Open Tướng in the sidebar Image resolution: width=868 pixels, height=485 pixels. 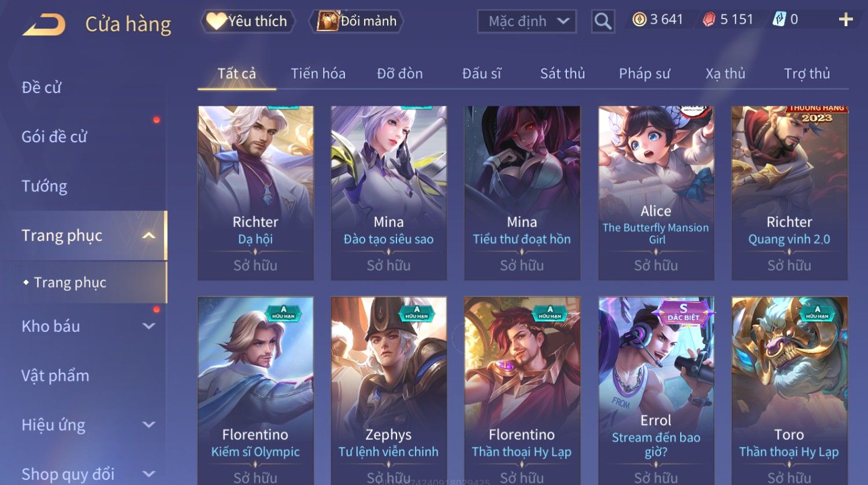[44, 186]
